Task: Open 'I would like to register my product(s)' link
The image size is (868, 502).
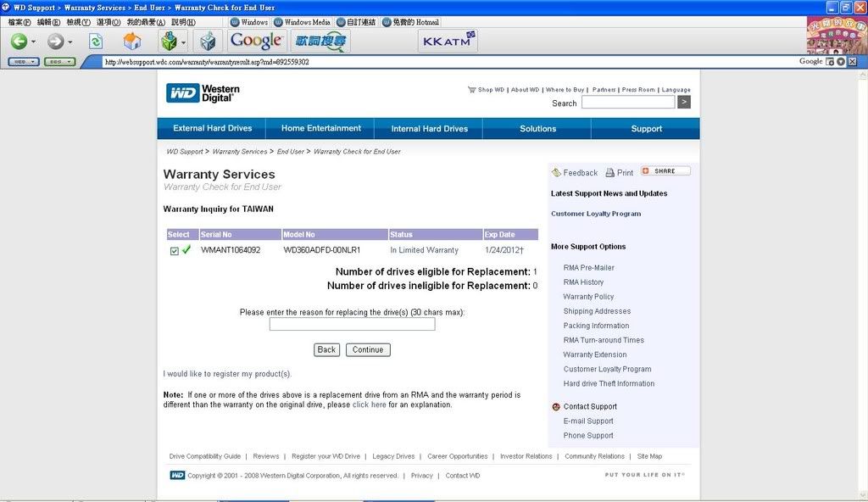Action: 227,374
